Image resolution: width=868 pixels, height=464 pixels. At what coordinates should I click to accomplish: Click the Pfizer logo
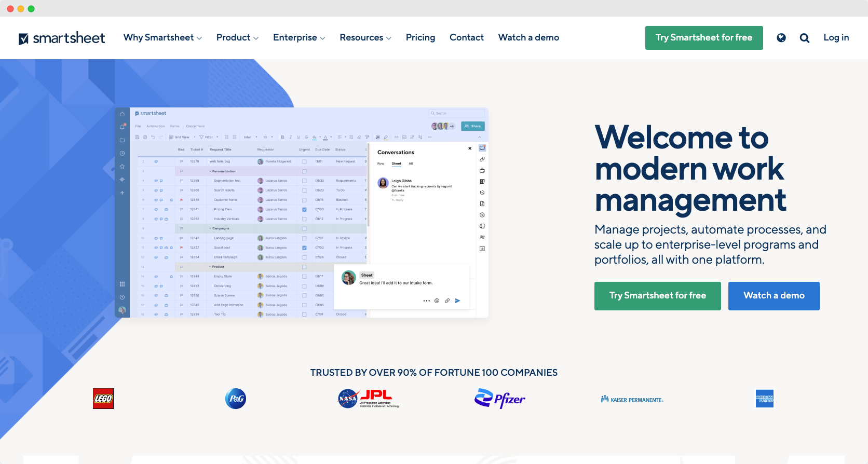pos(500,399)
